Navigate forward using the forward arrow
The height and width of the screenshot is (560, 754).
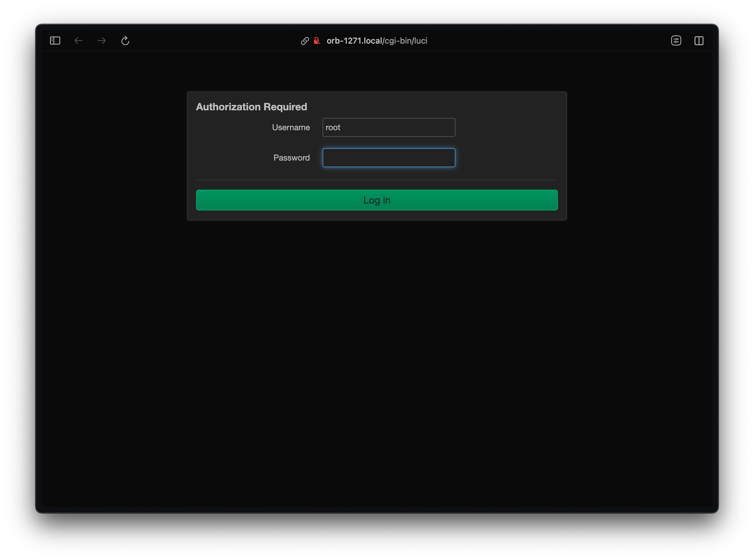pyautogui.click(x=102, y=40)
